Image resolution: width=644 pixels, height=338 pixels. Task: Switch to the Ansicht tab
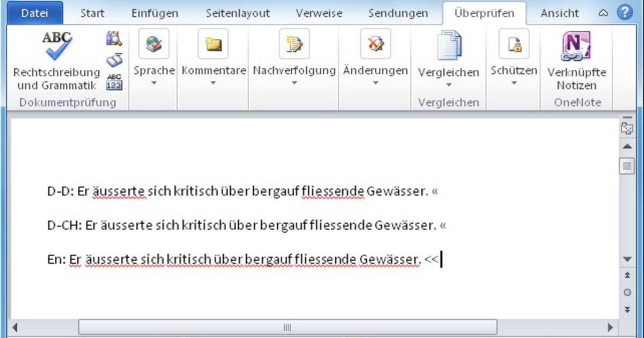[559, 12]
